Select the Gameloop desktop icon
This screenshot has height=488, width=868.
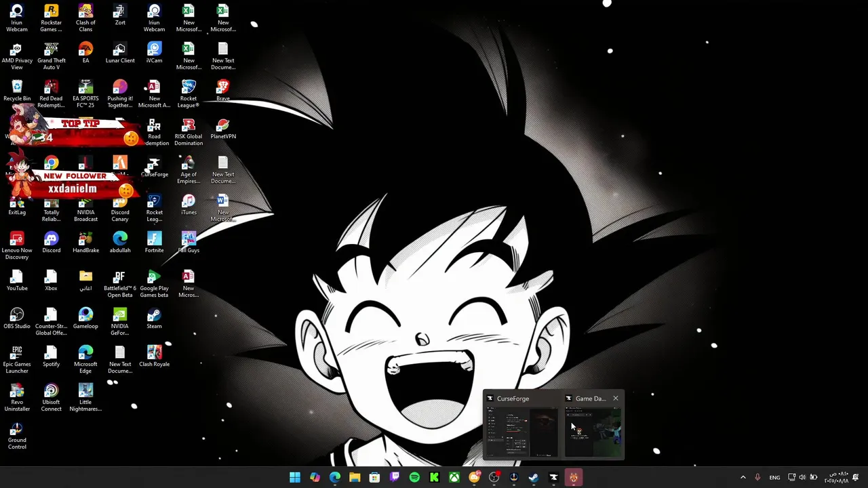[x=85, y=319]
